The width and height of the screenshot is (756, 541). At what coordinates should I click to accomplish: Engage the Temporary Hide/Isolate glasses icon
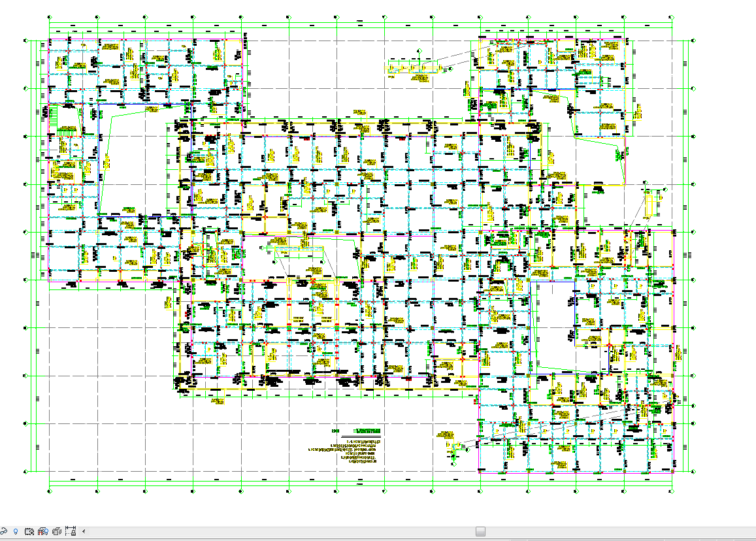(4, 532)
